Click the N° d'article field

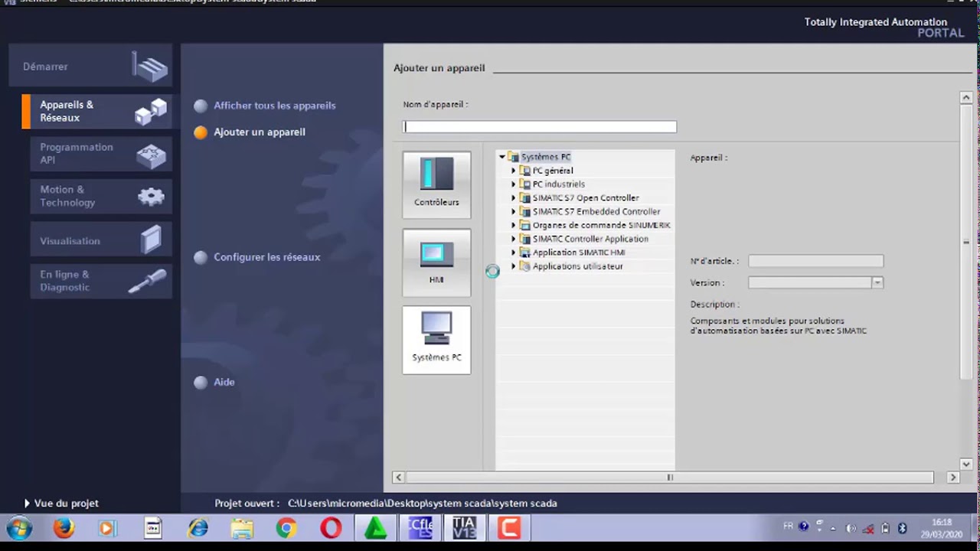pyautogui.click(x=815, y=261)
